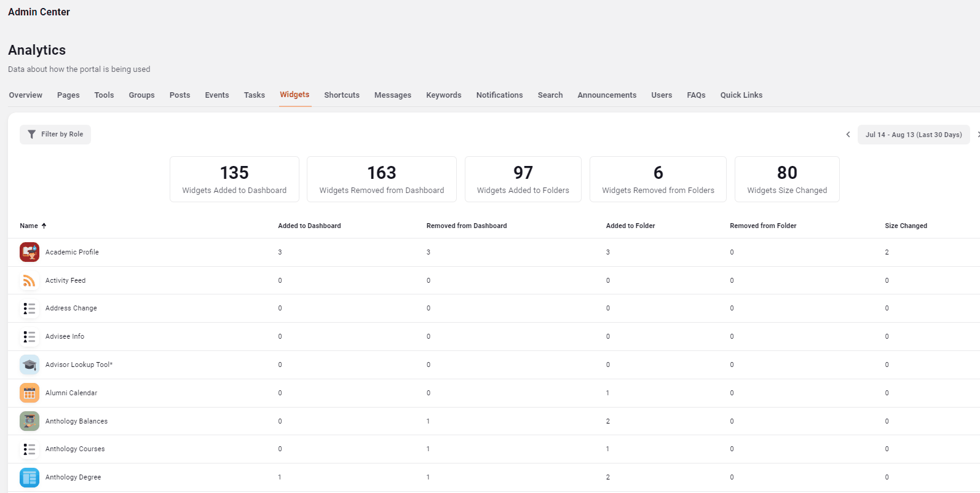Click the Widgets Removed from Dashboard card
This screenshot has height=493, width=980.
(x=382, y=179)
